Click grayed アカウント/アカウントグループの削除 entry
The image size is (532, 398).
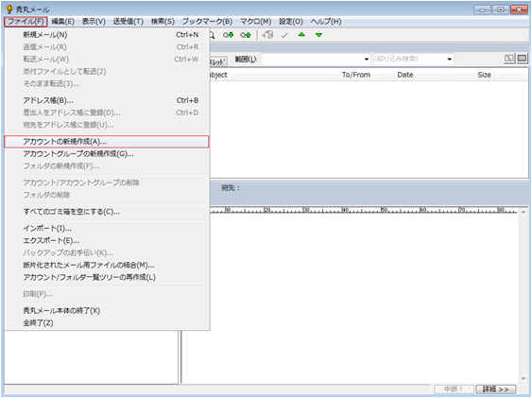[107, 182]
